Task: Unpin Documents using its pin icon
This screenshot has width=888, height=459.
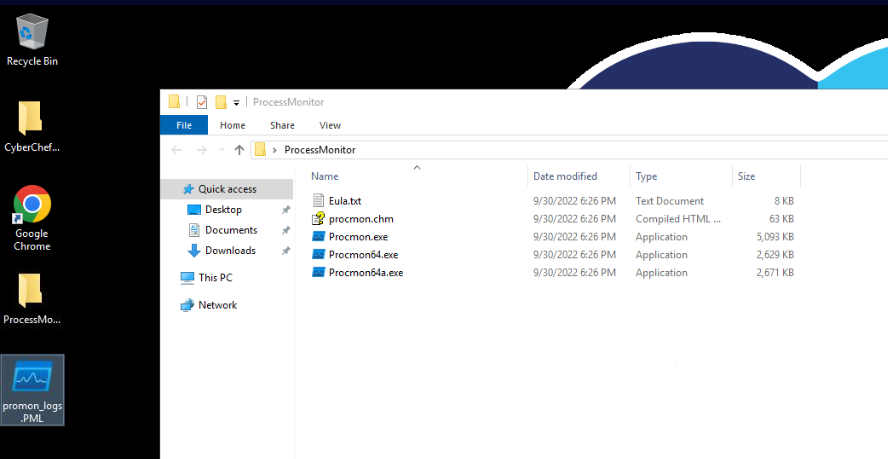Action: tap(286, 230)
